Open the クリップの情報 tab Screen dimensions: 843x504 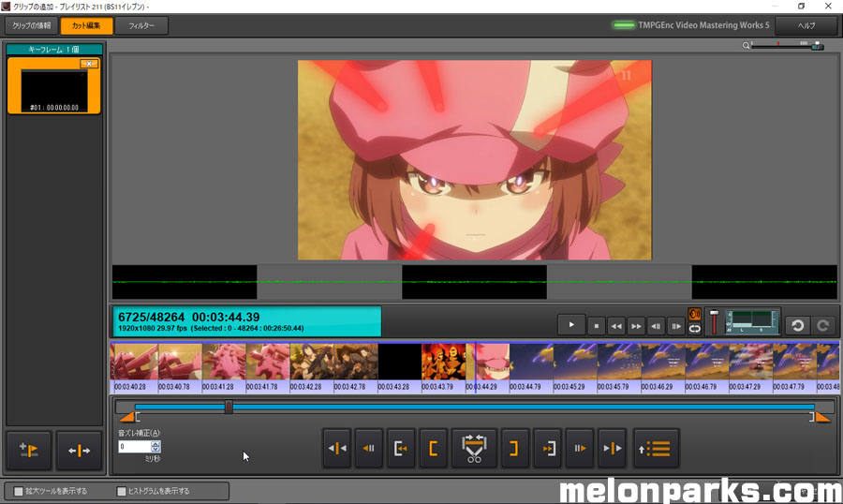[x=31, y=25]
